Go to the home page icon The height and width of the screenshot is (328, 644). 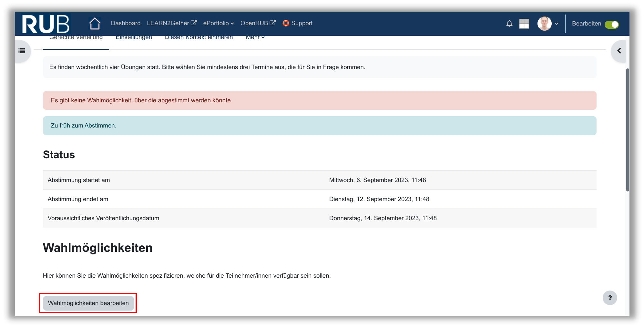(x=95, y=24)
